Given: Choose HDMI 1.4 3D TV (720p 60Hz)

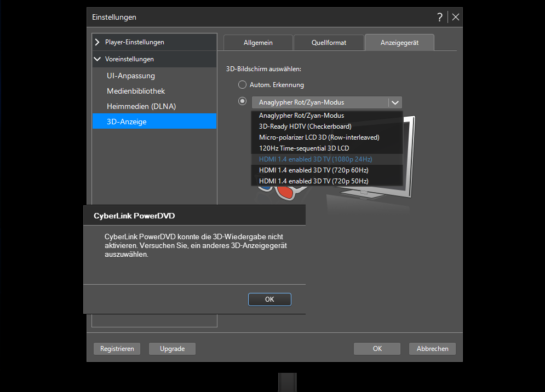Looking at the screenshot, I should coord(326,170).
